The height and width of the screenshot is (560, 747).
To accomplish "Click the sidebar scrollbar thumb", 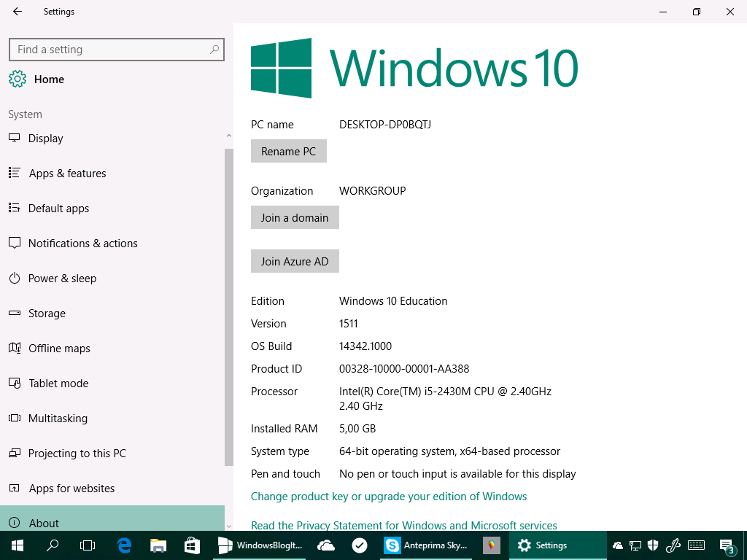I will (228, 307).
